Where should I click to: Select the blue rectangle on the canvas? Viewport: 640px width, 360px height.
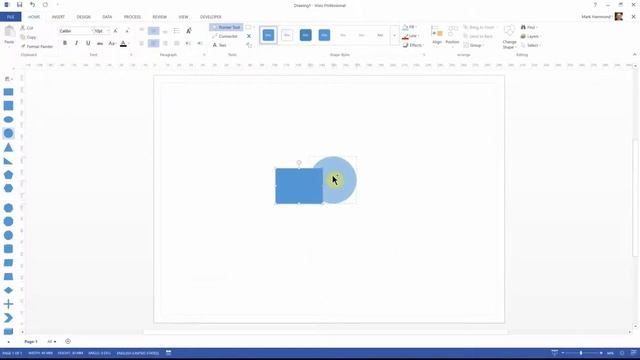[299, 186]
